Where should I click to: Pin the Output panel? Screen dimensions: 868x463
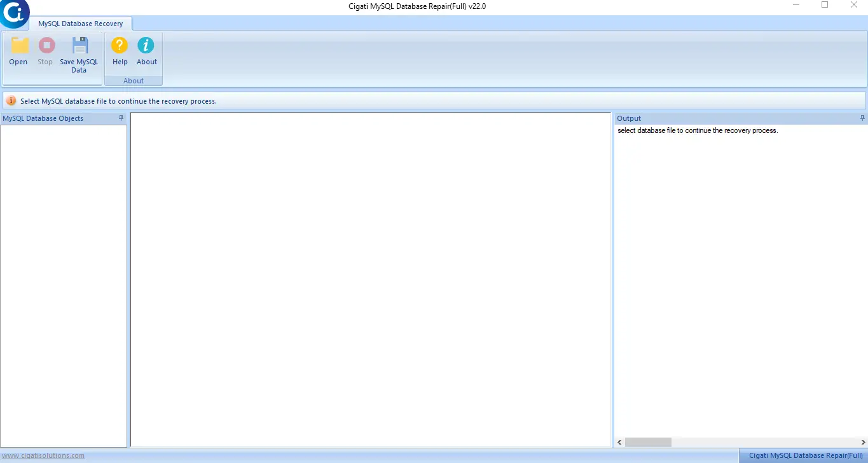click(863, 118)
